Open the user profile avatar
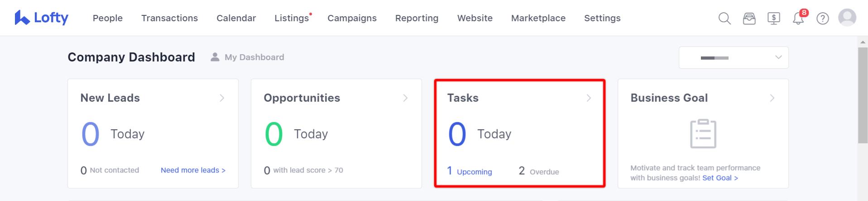This screenshot has height=201, width=868. (x=847, y=18)
